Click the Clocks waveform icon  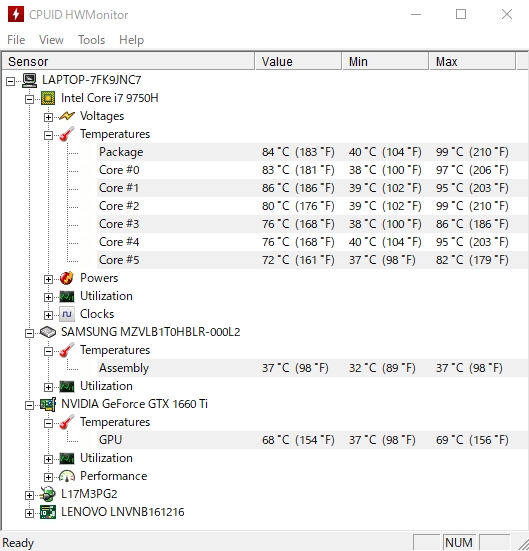coord(67,314)
